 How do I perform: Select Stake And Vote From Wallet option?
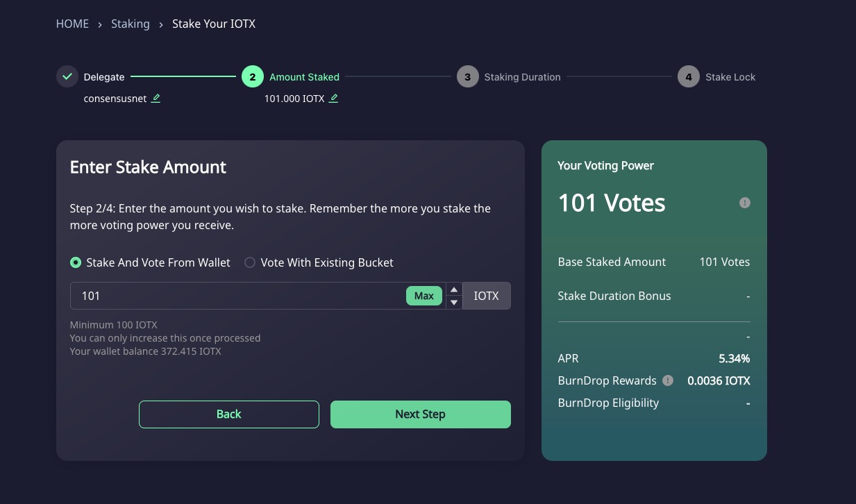[76, 262]
